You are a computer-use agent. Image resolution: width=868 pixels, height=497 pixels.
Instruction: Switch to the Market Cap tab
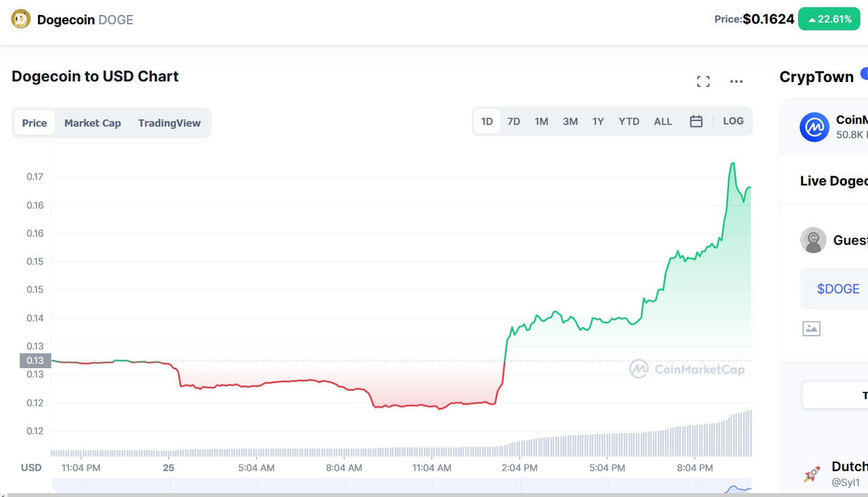93,123
